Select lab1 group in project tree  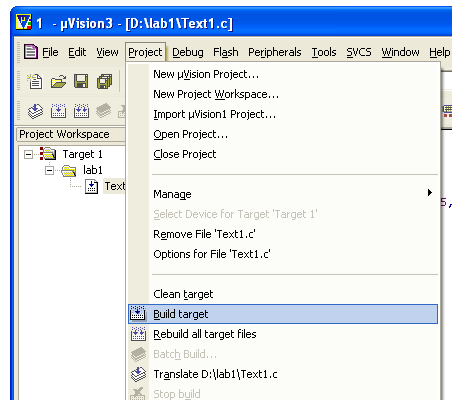pos(93,170)
